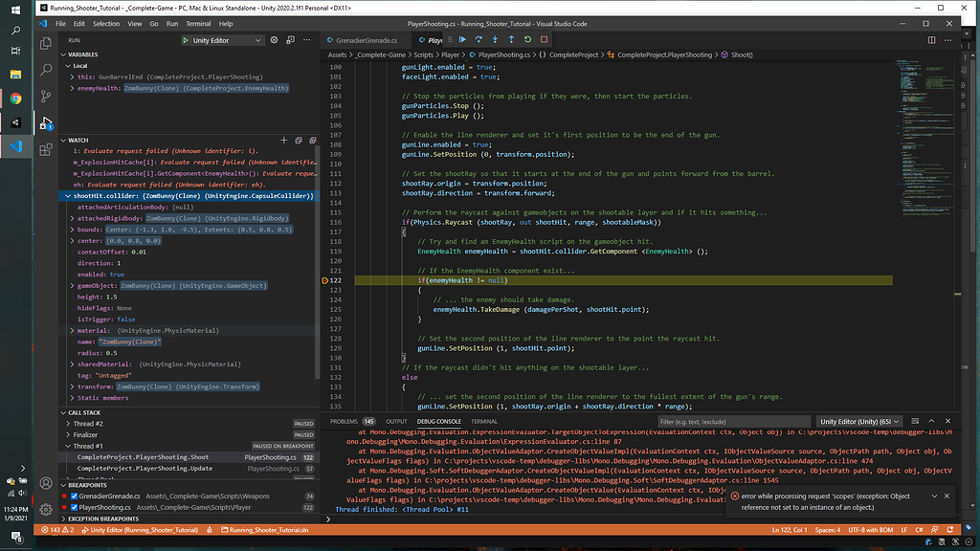Viewport: 980px width, 551px height.
Task: Open the Search view in the activity bar
Action: (45, 70)
